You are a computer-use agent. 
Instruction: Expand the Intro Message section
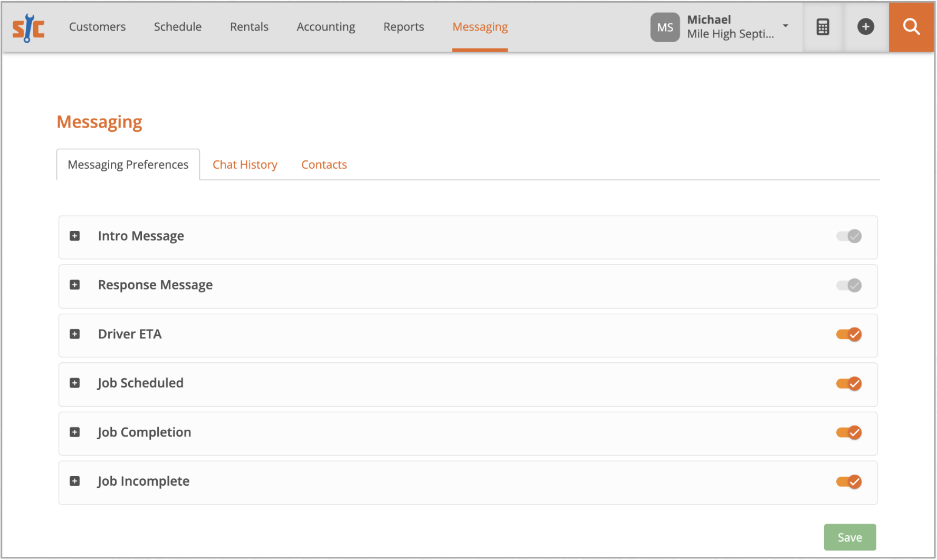tap(75, 236)
